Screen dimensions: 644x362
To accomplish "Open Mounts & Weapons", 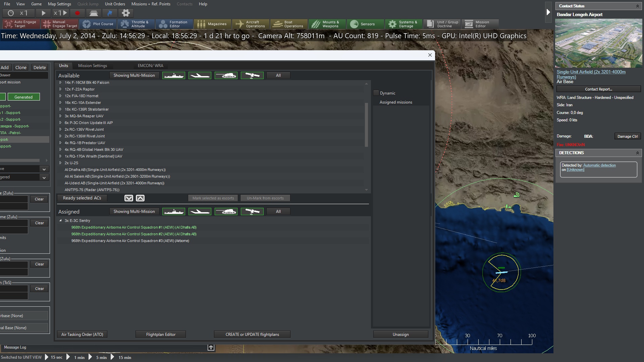I will click(x=327, y=24).
